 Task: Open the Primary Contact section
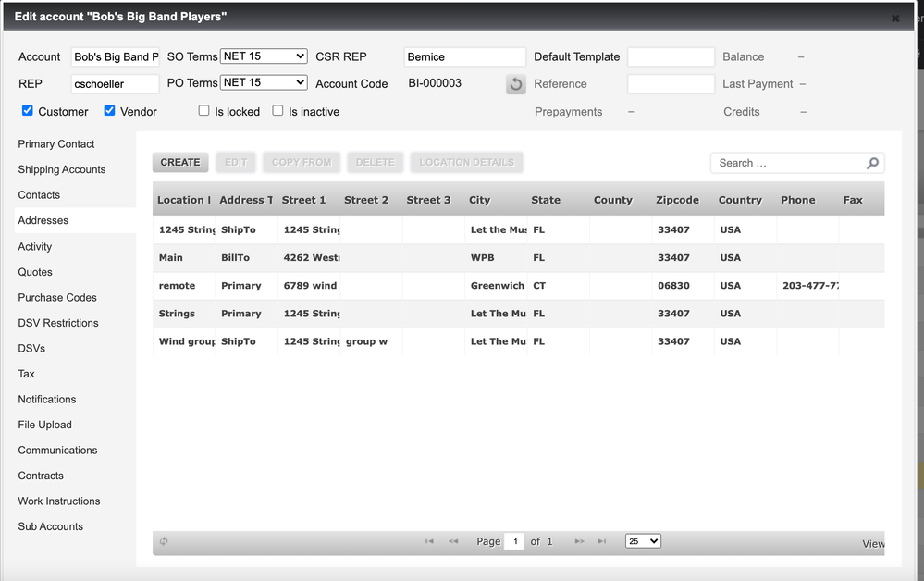pos(56,143)
